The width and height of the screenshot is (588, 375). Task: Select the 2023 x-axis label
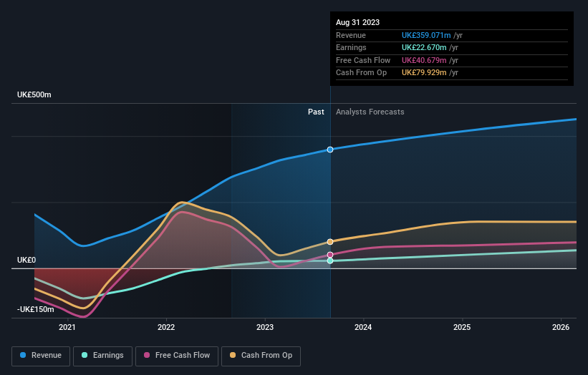(265, 327)
